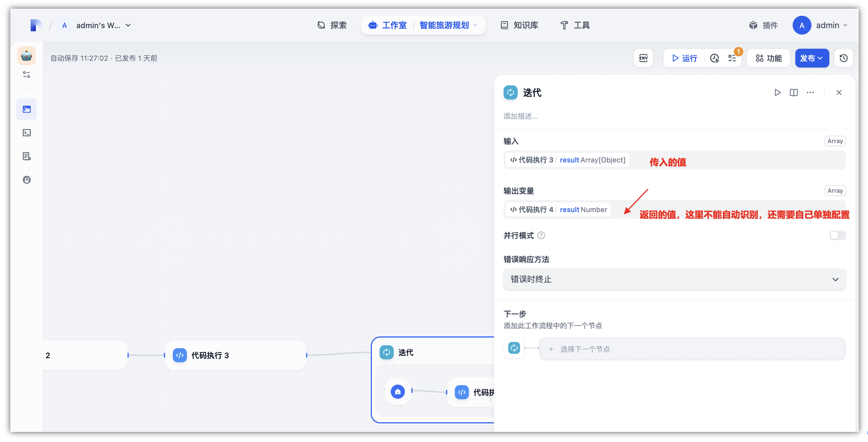Toggle the parallel mode switch

click(837, 235)
